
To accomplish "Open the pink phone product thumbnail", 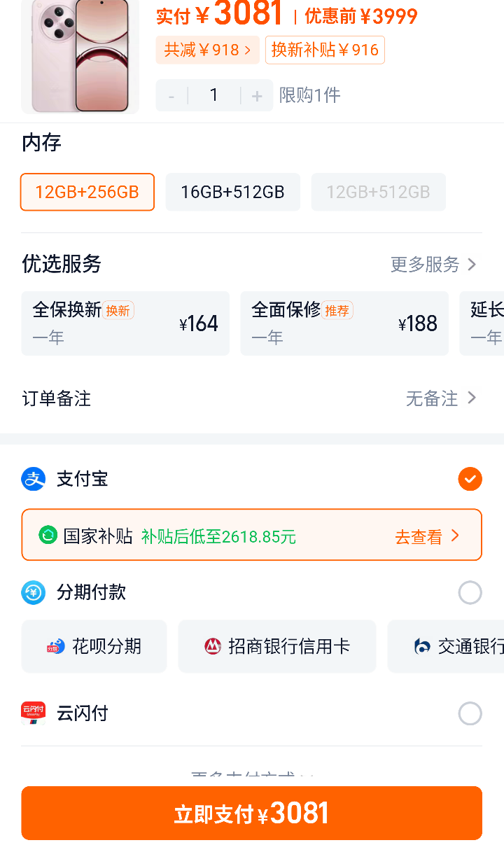I will [x=80, y=56].
